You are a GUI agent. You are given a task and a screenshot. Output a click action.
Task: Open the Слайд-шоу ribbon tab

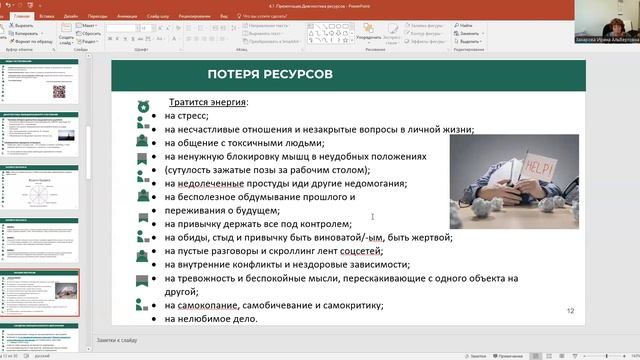coord(158,16)
